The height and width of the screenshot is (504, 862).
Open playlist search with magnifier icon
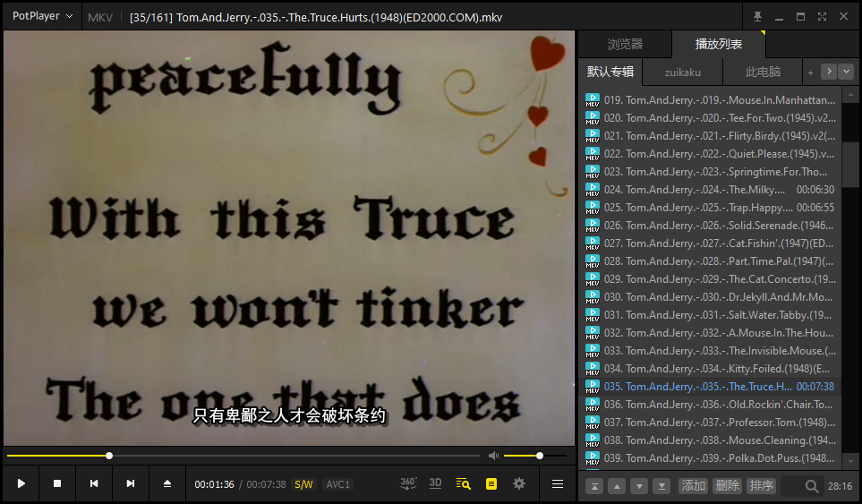click(x=811, y=486)
